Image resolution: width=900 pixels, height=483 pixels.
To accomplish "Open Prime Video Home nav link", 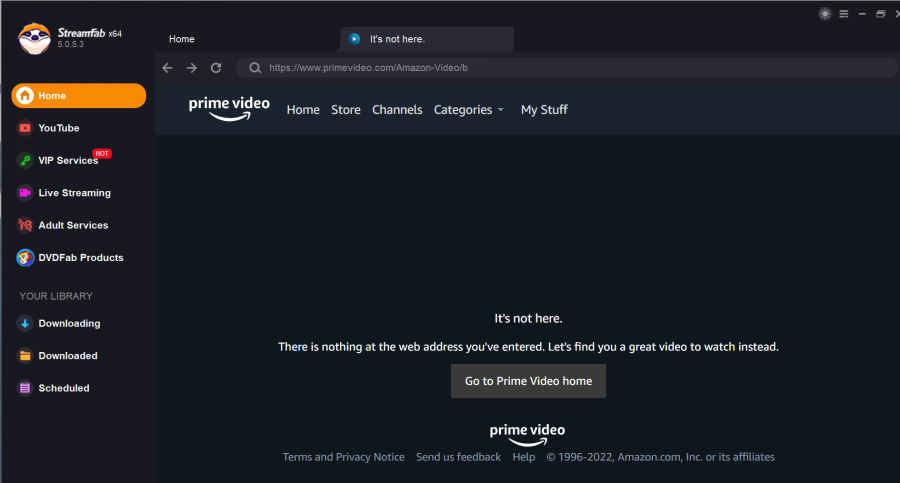I will 303,110.
